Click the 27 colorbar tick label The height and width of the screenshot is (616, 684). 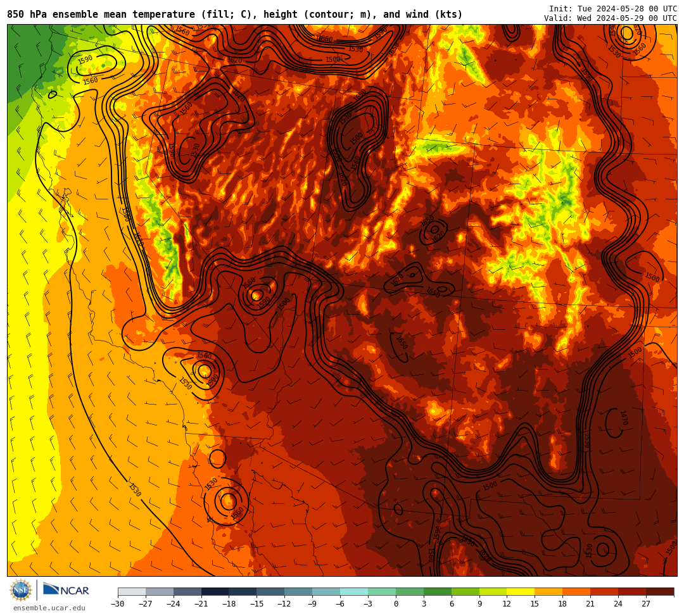646,604
